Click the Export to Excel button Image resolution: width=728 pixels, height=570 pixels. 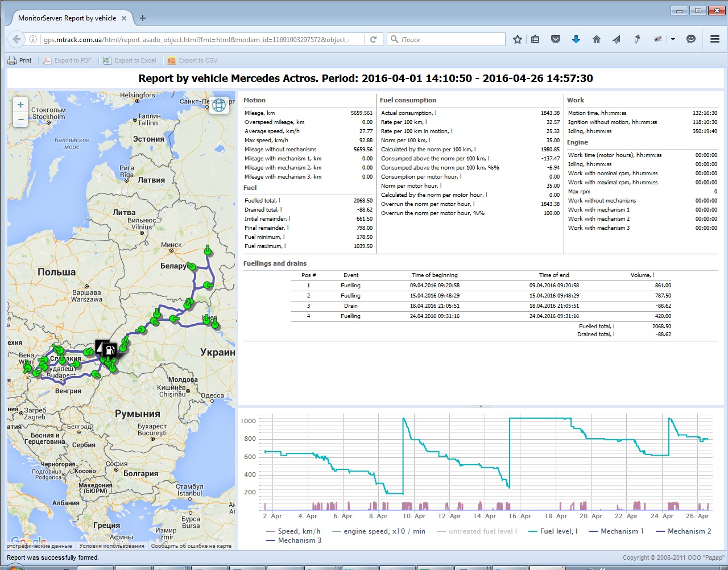click(x=129, y=60)
